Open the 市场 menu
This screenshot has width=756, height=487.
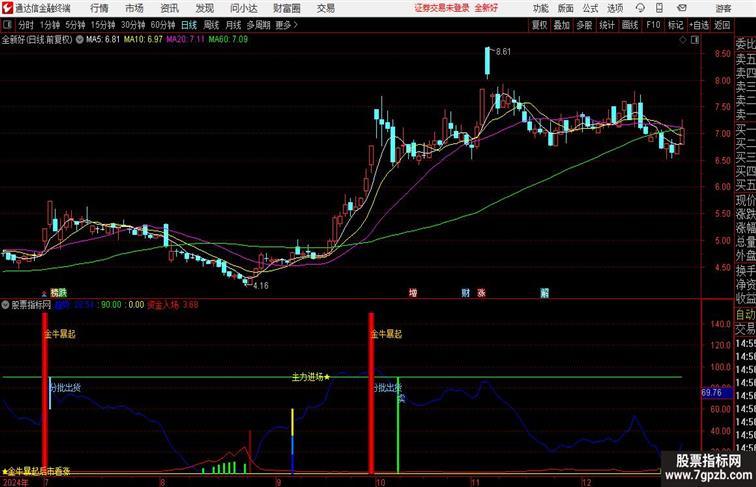click(x=135, y=8)
